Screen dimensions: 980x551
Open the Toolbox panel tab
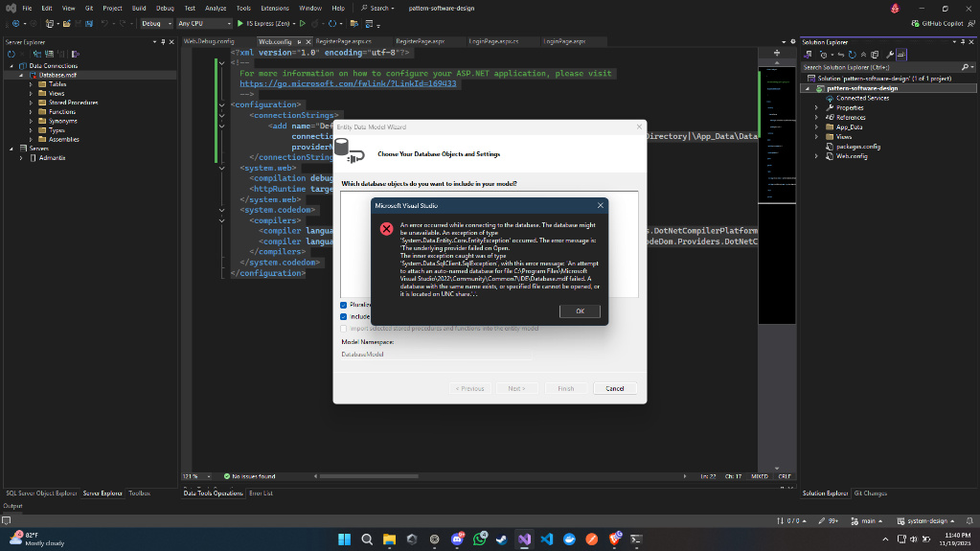pos(139,494)
